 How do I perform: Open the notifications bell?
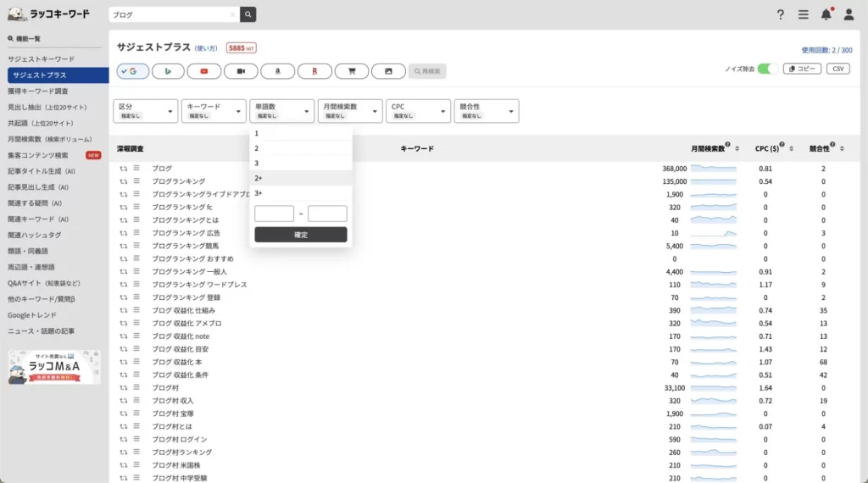pyautogui.click(x=826, y=14)
